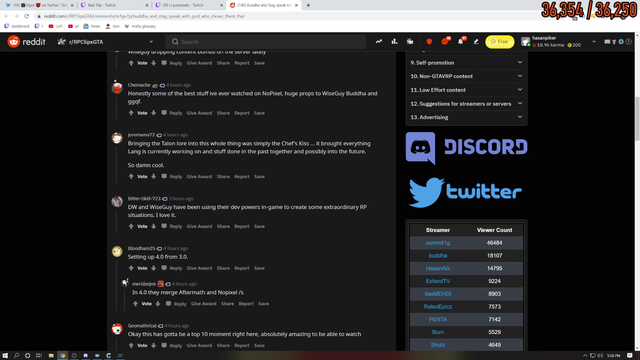Upvote Chemache's comment
Viewport: 640px width, 360px height.
[x=131, y=113]
